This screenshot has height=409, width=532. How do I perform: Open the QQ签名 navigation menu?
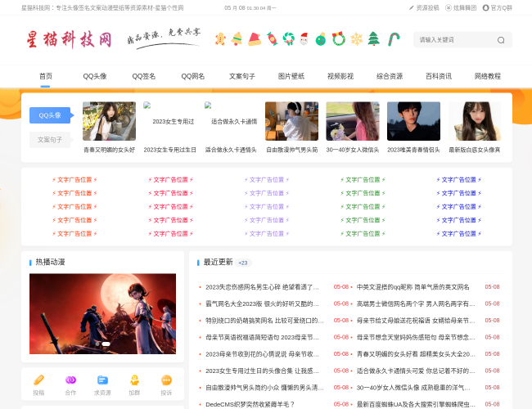click(144, 76)
